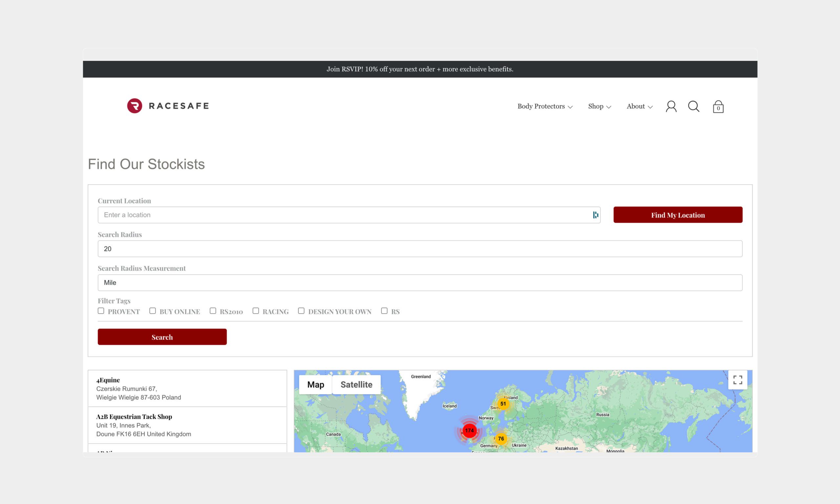Image resolution: width=840 pixels, height=504 pixels.
Task: Click the Wielgie 87-603 Poland address line
Action: [x=138, y=397]
